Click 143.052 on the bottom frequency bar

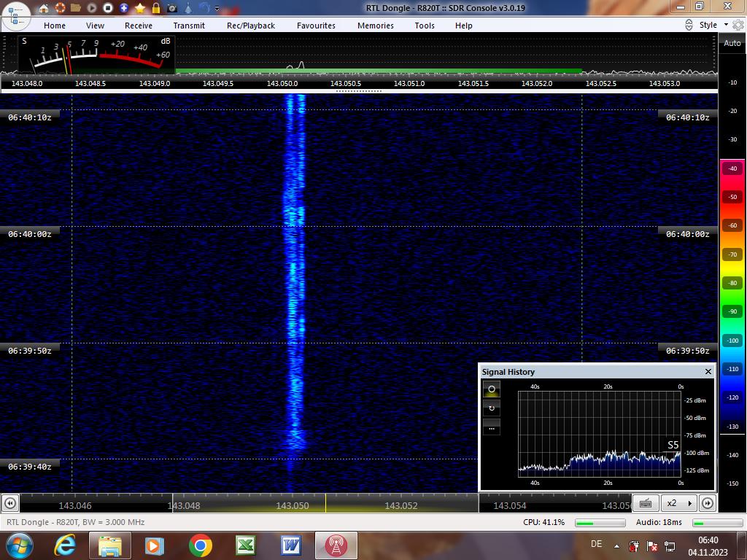click(x=401, y=506)
